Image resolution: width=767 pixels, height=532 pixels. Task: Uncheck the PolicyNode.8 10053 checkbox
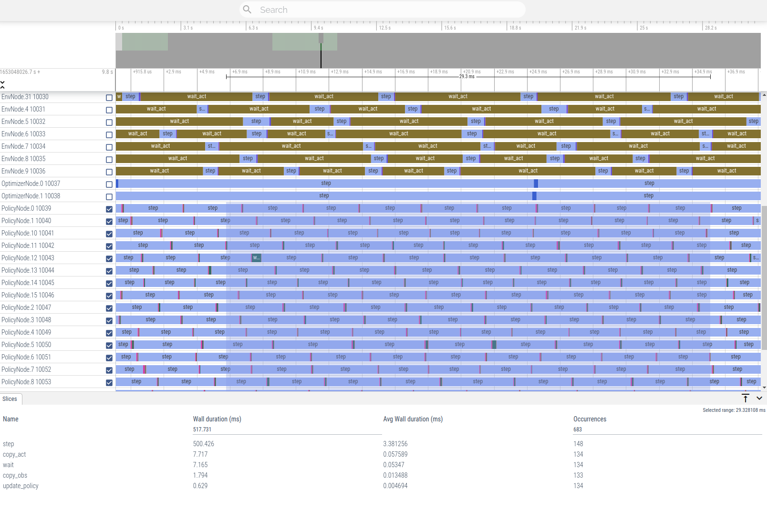tap(109, 383)
